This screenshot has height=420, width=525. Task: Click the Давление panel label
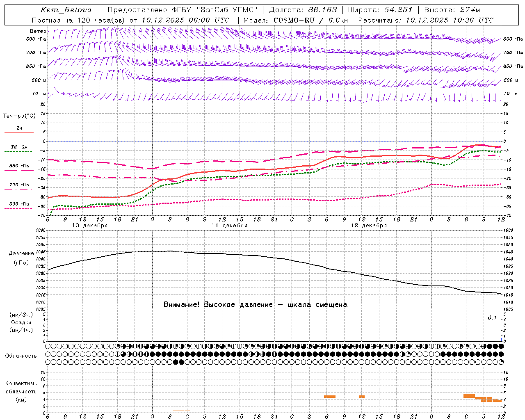(21, 253)
